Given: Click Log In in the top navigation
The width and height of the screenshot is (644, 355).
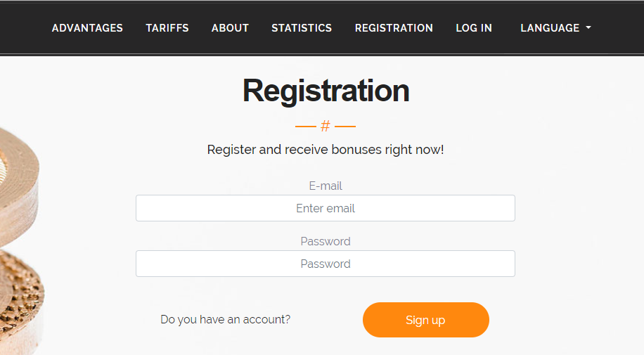Looking at the screenshot, I should pyautogui.click(x=474, y=28).
